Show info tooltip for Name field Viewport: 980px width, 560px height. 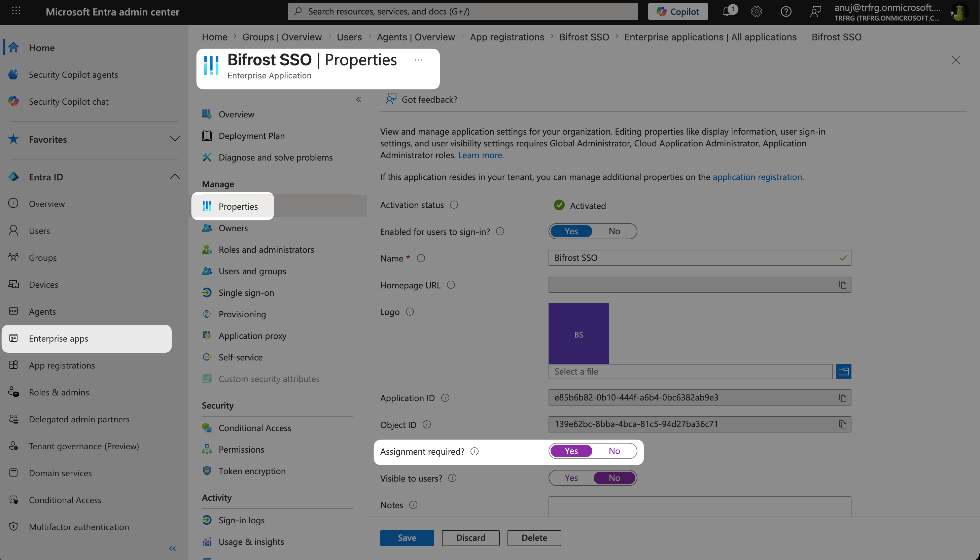coord(421,258)
